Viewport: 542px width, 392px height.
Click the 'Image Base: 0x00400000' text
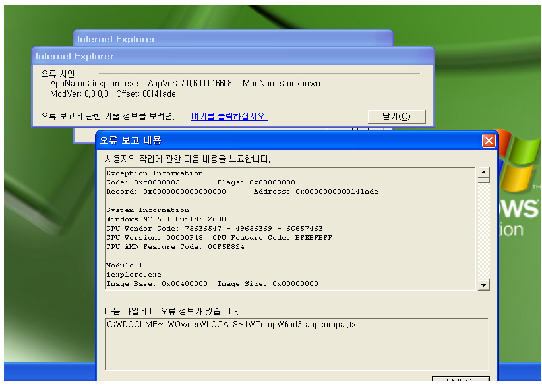157,284
